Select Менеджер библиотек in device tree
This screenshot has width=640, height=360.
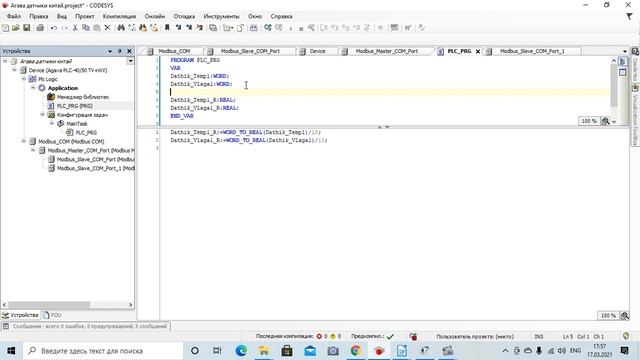(82, 97)
